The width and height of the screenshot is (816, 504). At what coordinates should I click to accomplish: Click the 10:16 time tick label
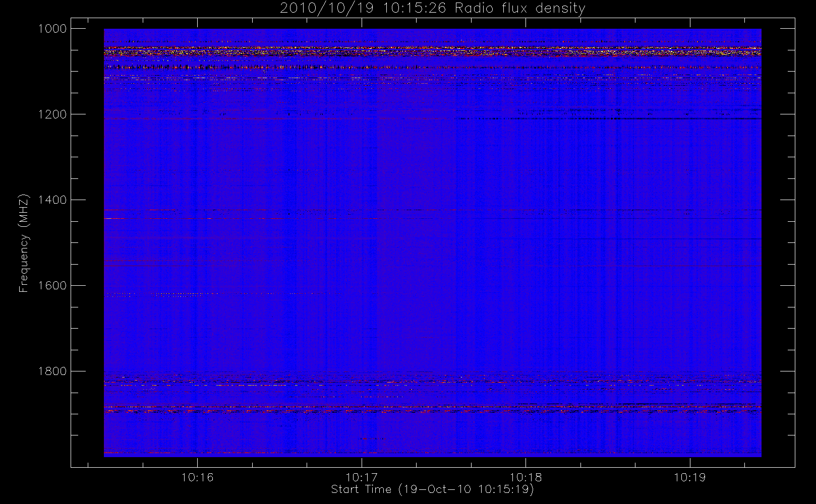(x=197, y=477)
